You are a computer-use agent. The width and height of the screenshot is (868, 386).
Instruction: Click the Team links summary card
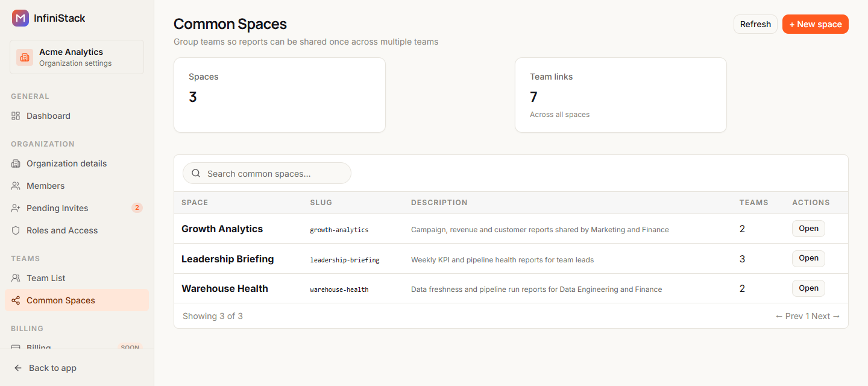[x=621, y=95]
